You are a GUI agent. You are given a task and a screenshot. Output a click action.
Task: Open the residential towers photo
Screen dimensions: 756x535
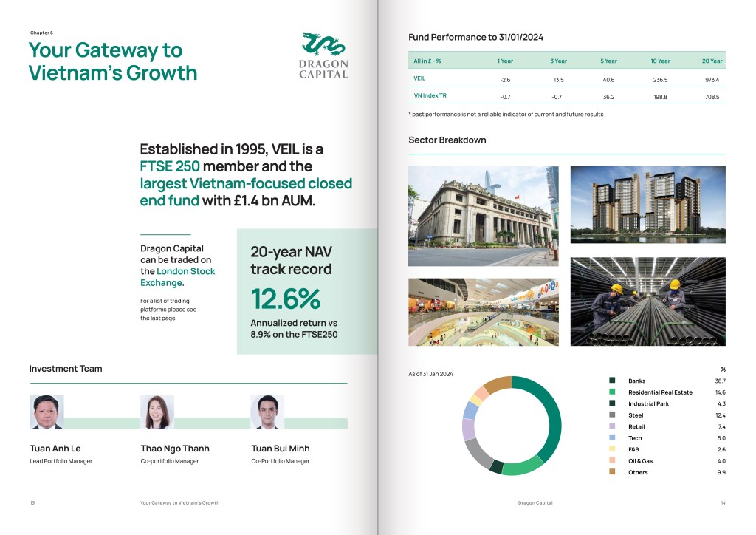(647, 204)
